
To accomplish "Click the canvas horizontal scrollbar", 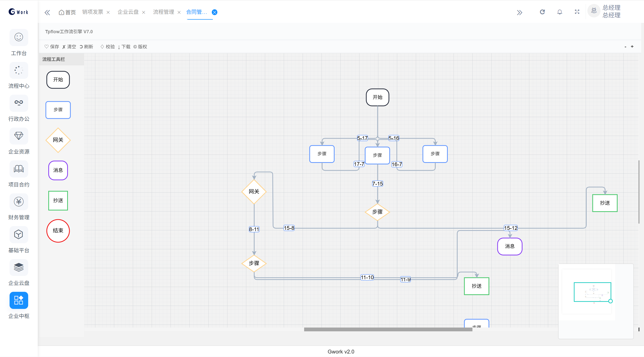I will [x=388, y=329].
